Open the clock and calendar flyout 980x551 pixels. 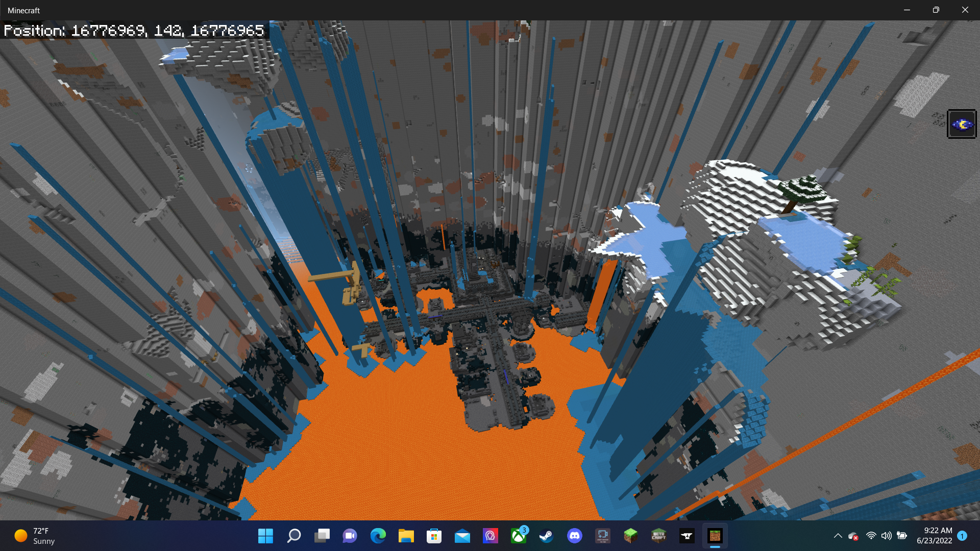point(934,536)
